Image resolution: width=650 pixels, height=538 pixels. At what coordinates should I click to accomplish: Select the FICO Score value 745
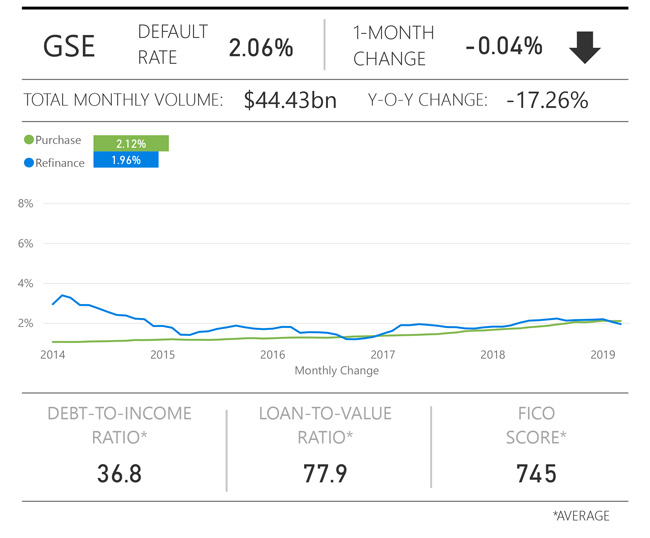536,473
